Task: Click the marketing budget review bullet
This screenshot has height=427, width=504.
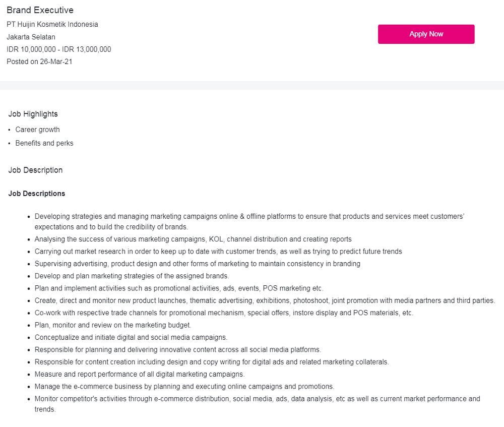Action: (x=113, y=325)
